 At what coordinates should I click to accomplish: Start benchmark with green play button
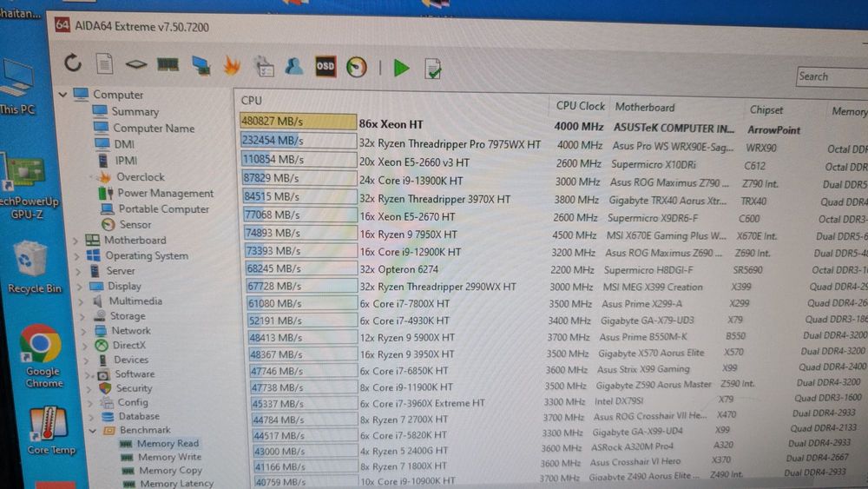pyautogui.click(x=401, y=68)
